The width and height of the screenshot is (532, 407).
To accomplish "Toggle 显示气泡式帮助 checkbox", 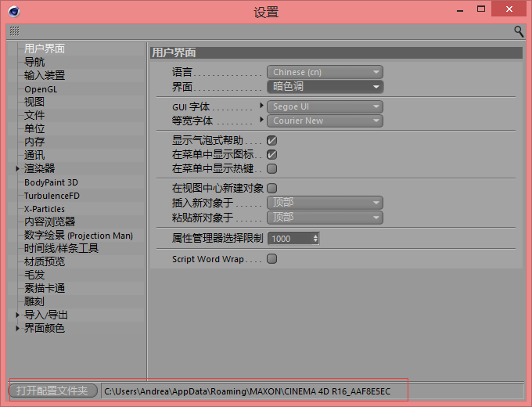I will click(x=271, y=140).
